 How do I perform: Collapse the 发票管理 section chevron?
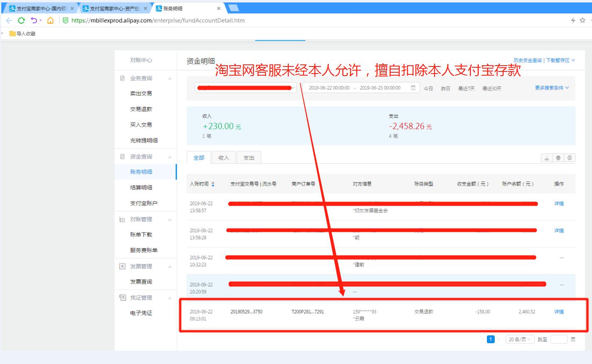point(169,267)
